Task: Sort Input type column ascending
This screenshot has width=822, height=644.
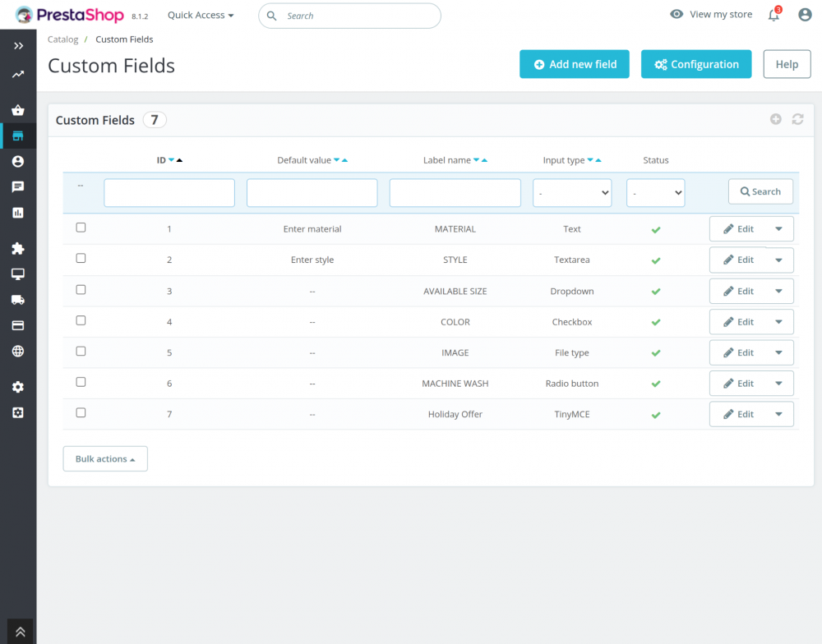Action: point(598,160)
